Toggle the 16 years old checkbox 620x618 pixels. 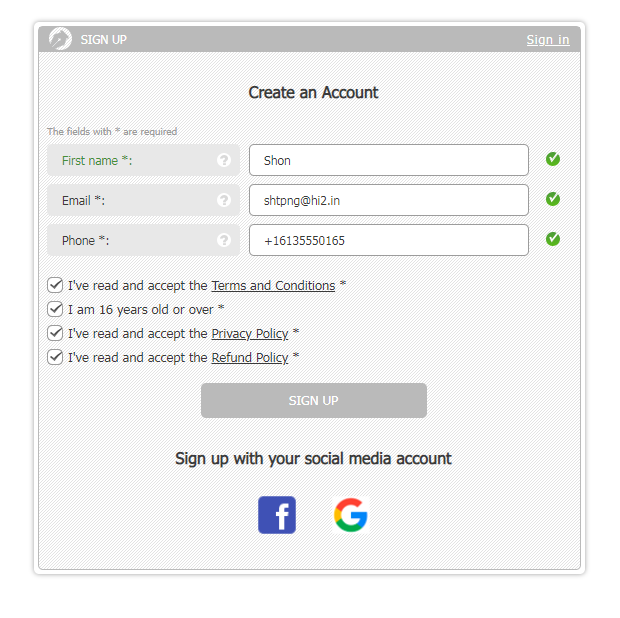coord(55,309)
